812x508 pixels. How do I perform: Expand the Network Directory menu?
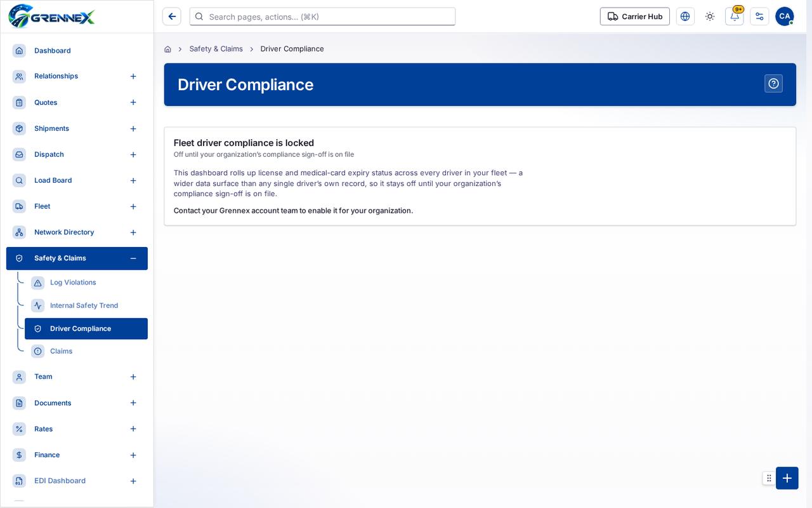click(133, 232)
